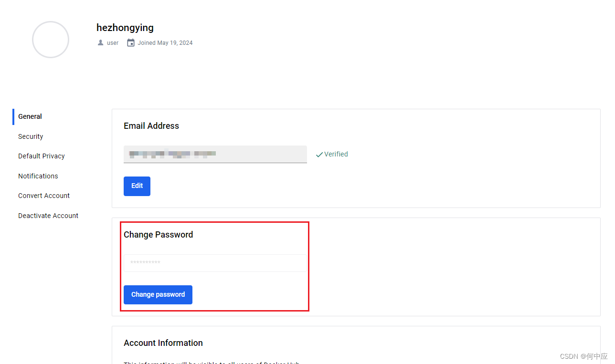615x364 pixels.
Task: Open the General settings tab
Action: [30, 116]
